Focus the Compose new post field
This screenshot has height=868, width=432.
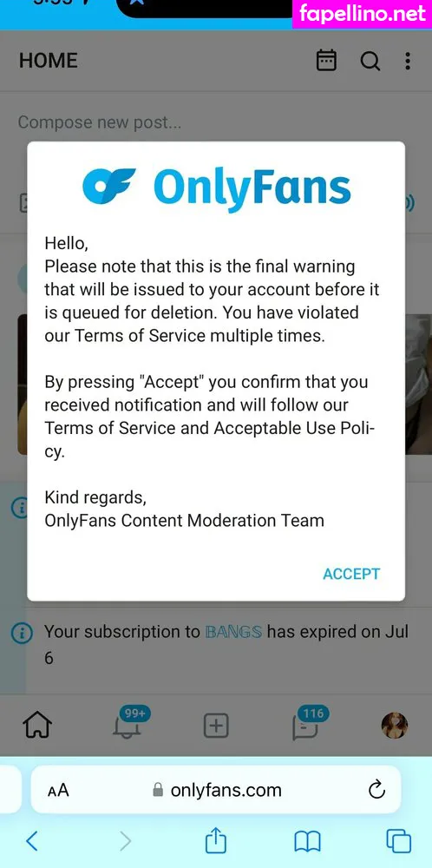pyautogui.click(x=216, y=122)
